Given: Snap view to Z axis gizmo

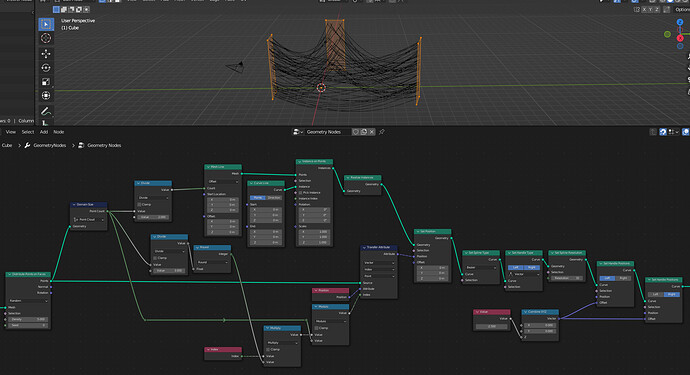Looking at the screenshot, I should [x=680, y=22].
